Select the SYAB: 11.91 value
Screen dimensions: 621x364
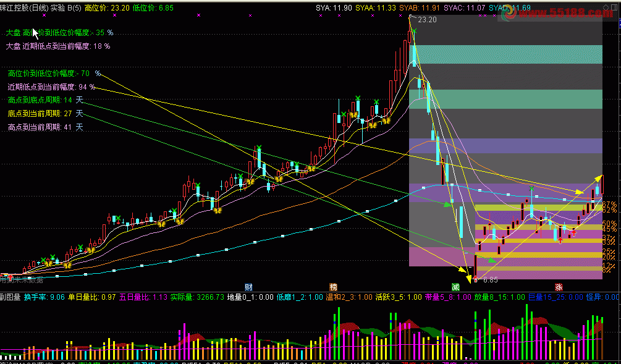click(420, 8)
